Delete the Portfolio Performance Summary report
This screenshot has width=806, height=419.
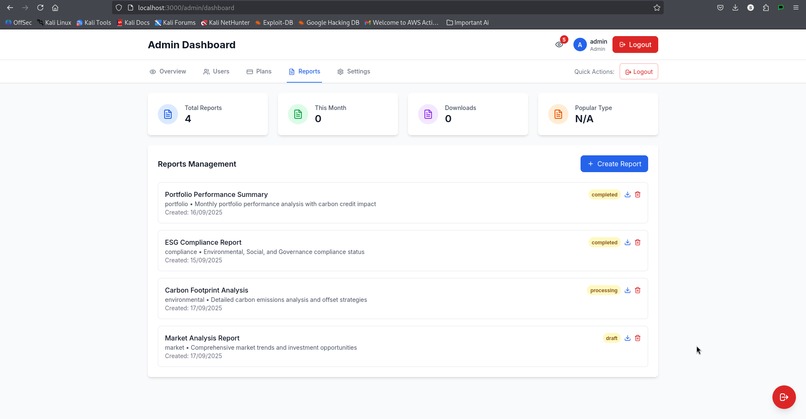pyautogui.click(x=637, y=195)
